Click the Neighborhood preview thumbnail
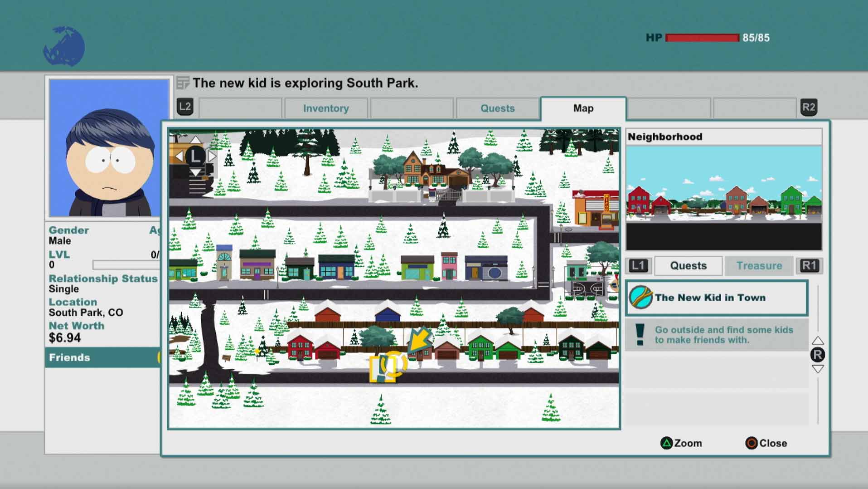868x489 pixels. pos(724,198)
